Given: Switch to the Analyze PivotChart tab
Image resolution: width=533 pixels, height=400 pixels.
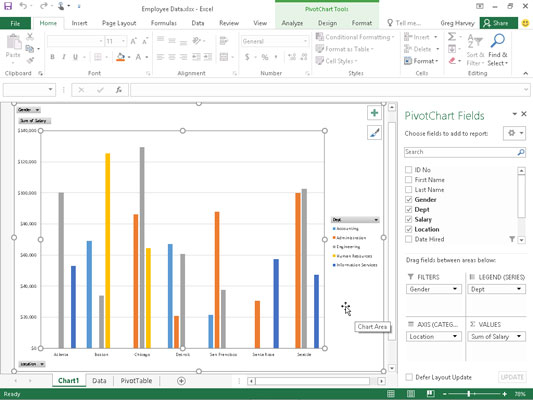Looking at the screenshot, I should (x=292, y=23).
